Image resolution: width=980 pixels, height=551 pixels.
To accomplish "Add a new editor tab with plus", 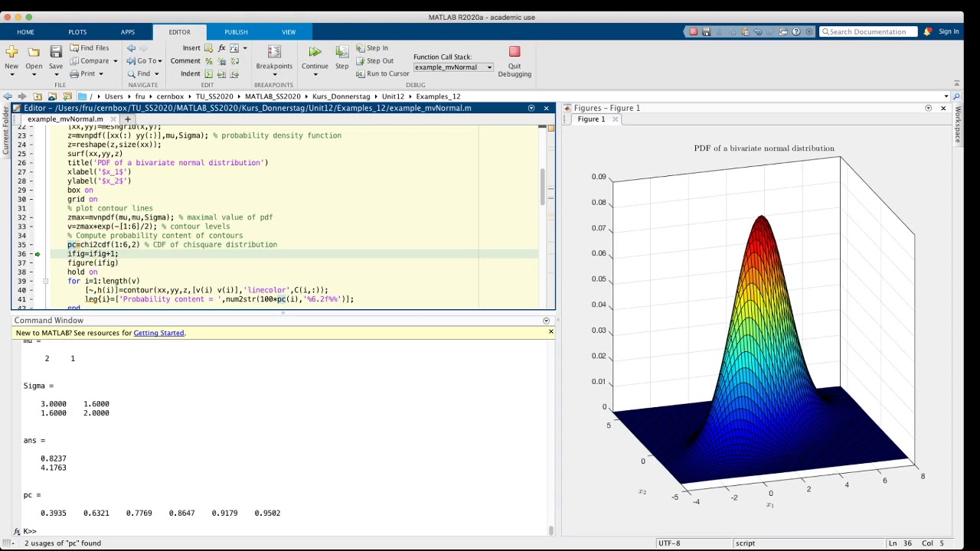I will click(128, 119).
